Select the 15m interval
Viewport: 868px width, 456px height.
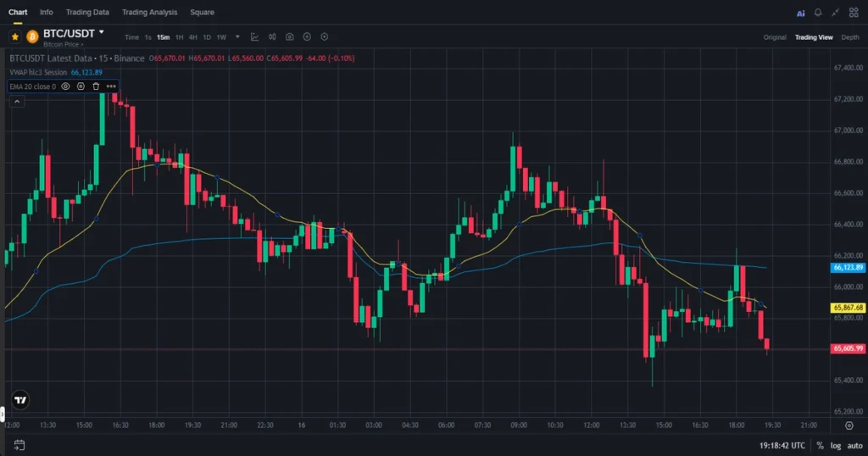163,37
